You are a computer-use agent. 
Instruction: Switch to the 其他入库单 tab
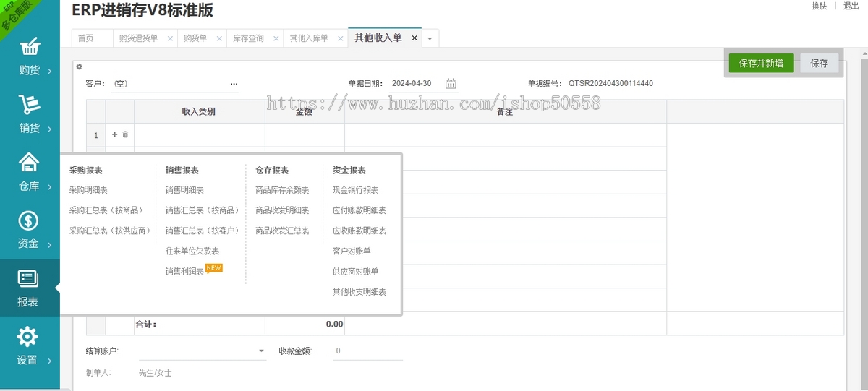(309, 38)
